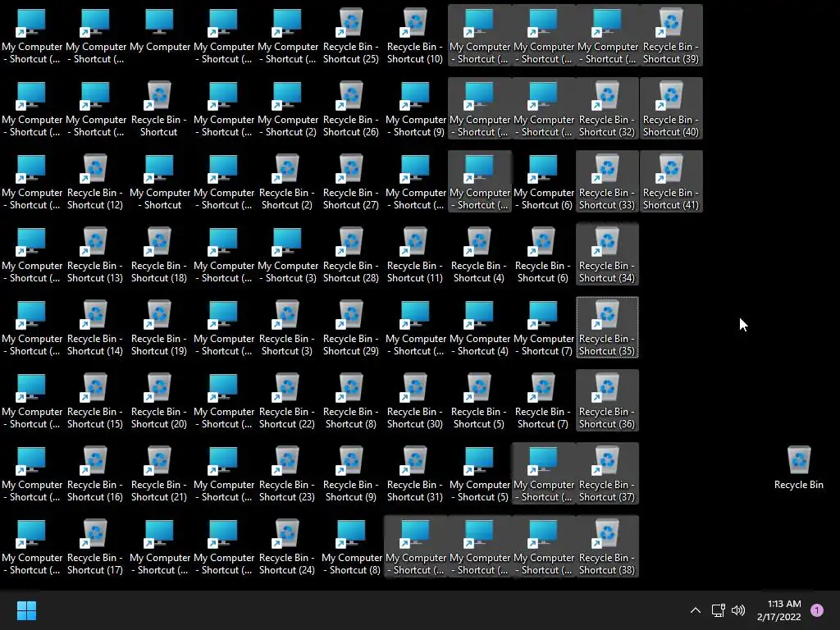Select Recycle Bin - Shortcut (36)

click(607, 400)
